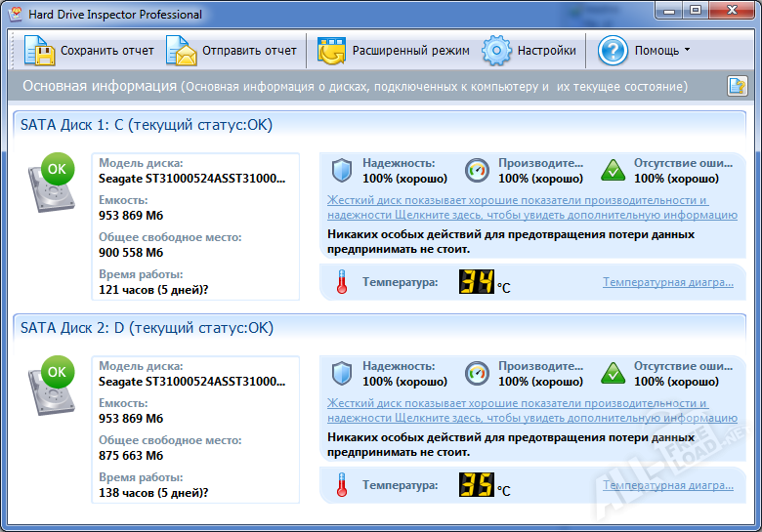This screenshot has width=762, height=532.
Task: Click Disk 2 thermometer temperature icon
Action: [x=341, y=485]
